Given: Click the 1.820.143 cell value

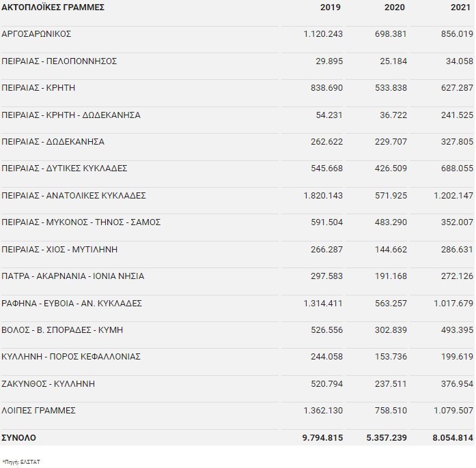Looking at the screenshot, I should (323, 196).
